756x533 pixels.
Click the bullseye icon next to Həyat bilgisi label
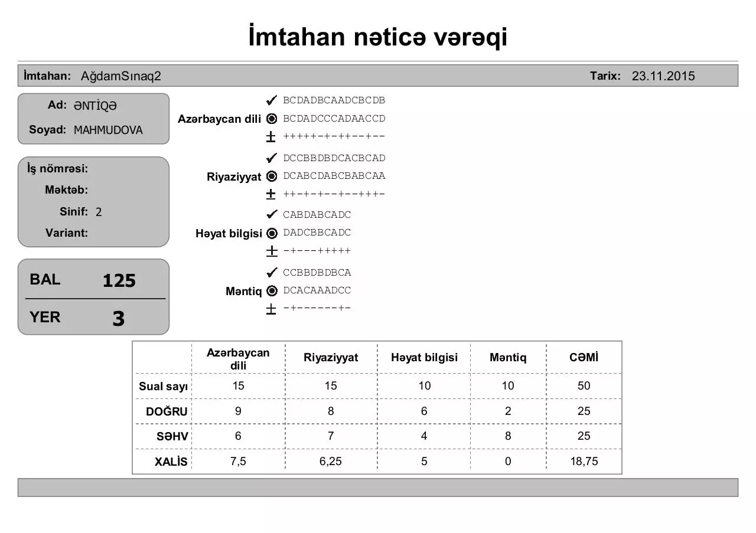(272, 233)
